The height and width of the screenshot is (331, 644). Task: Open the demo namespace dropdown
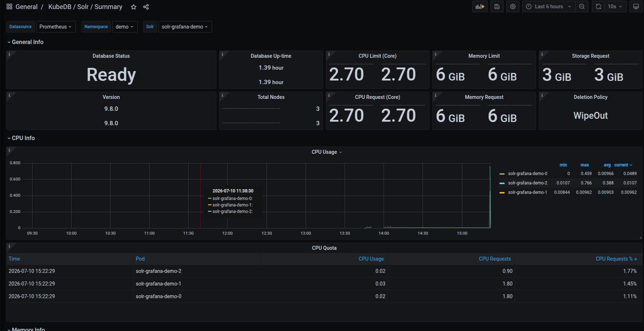tap(125, 27)
